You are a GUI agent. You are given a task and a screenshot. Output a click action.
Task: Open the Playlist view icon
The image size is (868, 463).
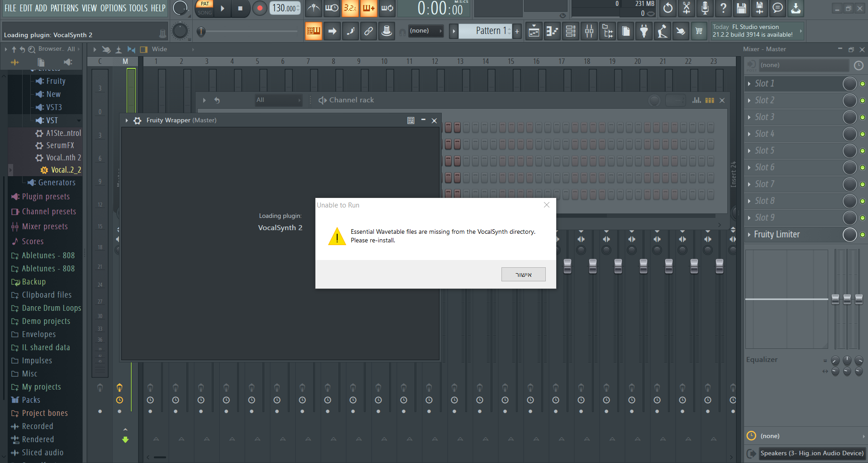pos(534,31)
